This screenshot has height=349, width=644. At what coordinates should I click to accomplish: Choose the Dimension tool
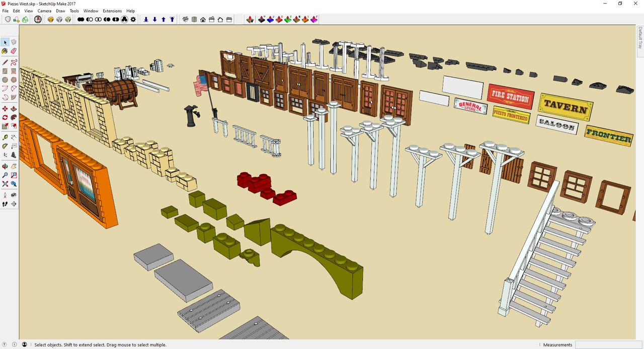14,137
